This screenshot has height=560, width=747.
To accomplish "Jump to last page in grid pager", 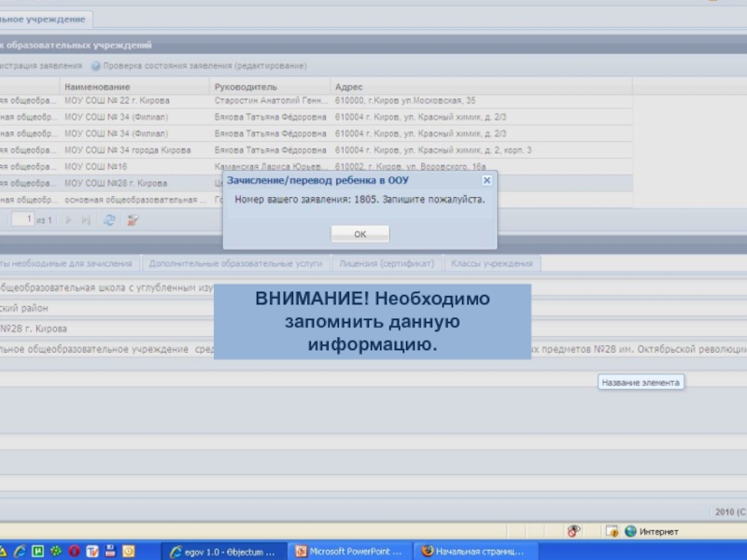I will click(x=86, y=220).
